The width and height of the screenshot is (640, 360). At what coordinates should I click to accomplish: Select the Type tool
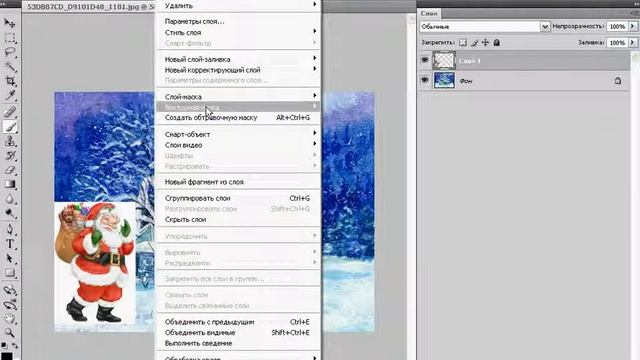coord(9,244)
